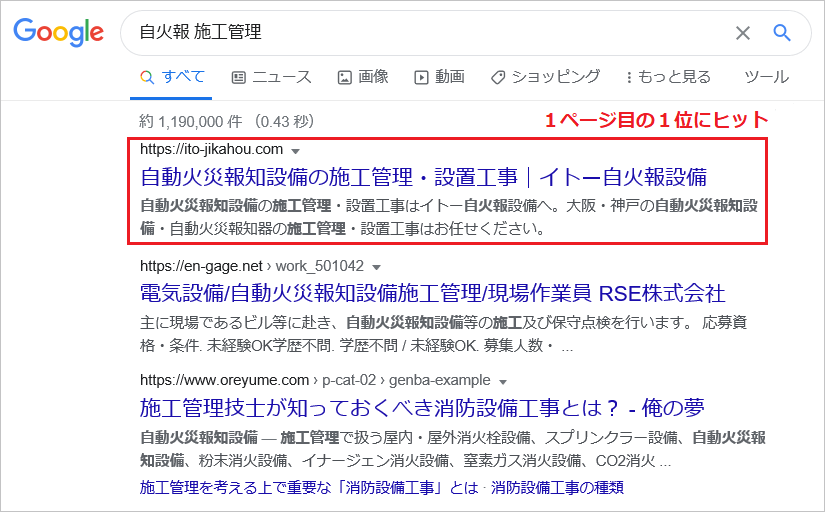Click the snippet beginning 自動火災報知設備の施工管理・設置工事はイトー
Viewport: 825px width, 512px height.
(449, 217)
